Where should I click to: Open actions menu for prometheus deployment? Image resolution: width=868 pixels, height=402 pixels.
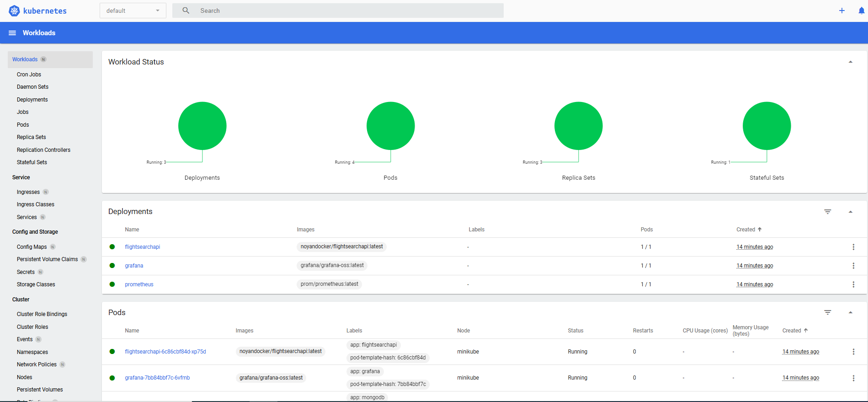(x=853, y=284)
